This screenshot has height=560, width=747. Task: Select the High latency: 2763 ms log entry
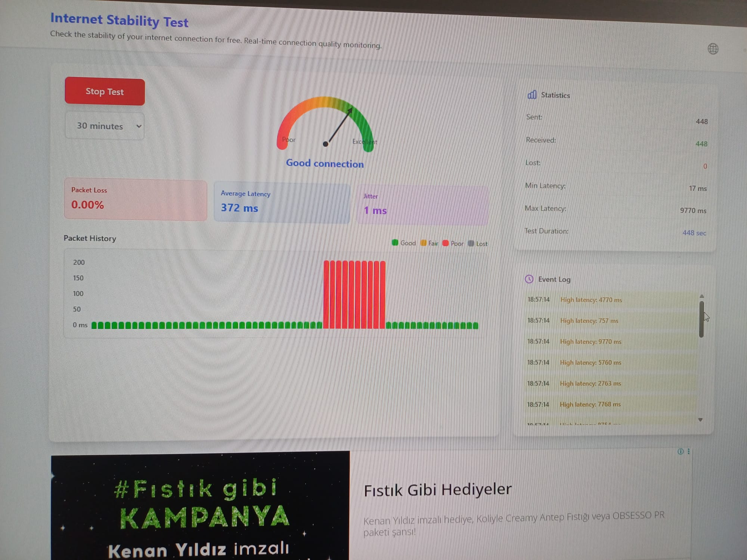(611, 383)
